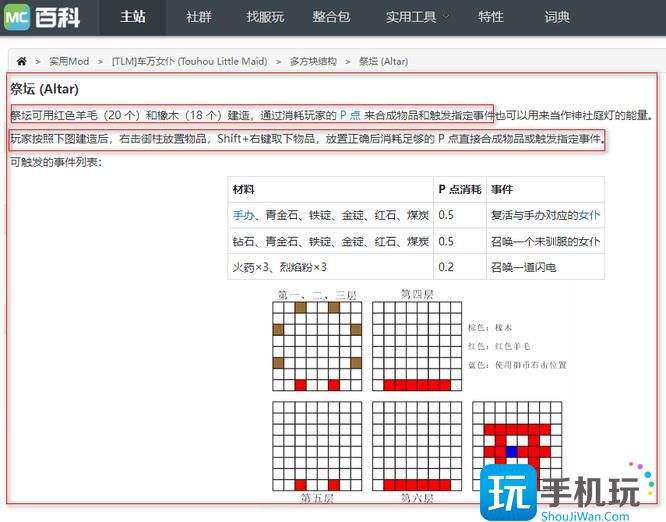Screen dimensions: 666x522
Task: Click the MC百科 site logo
Action: [x=42, y=17]
